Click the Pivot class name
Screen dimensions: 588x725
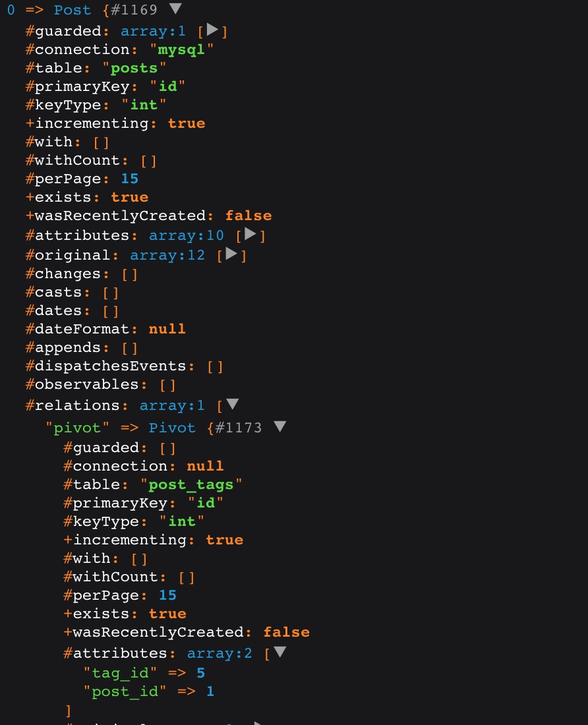[172, 428]
